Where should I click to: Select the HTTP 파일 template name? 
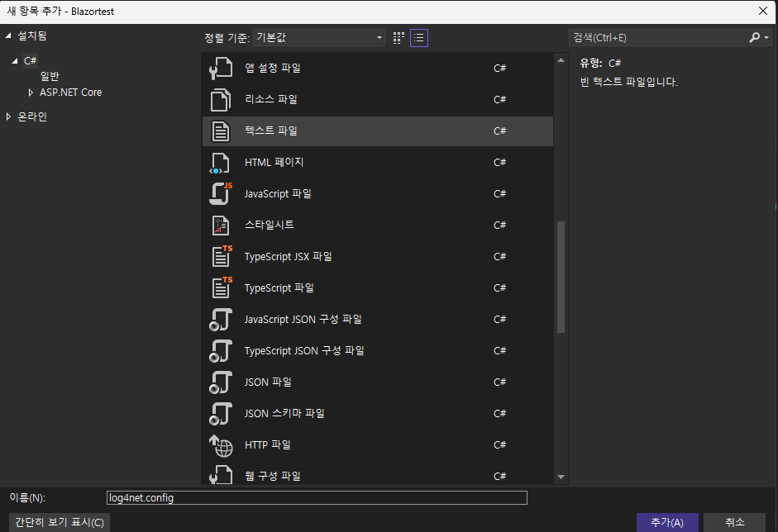click(x=268, y=444)
